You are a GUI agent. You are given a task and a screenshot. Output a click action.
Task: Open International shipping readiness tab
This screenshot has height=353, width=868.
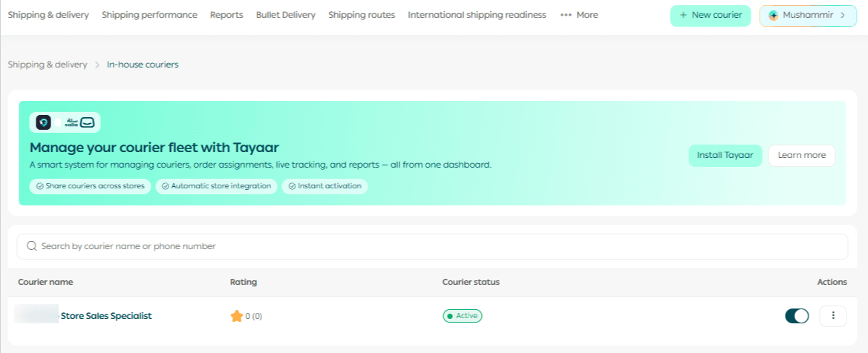pyautogui.click(x=477, y=15)
